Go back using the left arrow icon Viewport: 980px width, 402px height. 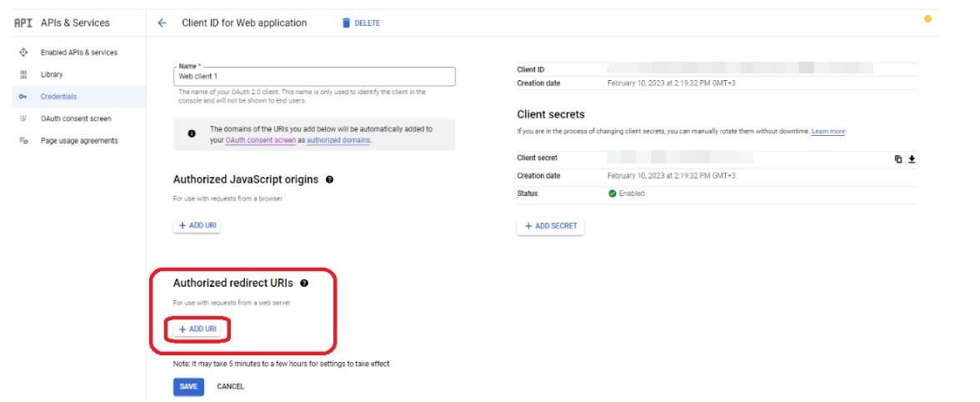point(162,23)
